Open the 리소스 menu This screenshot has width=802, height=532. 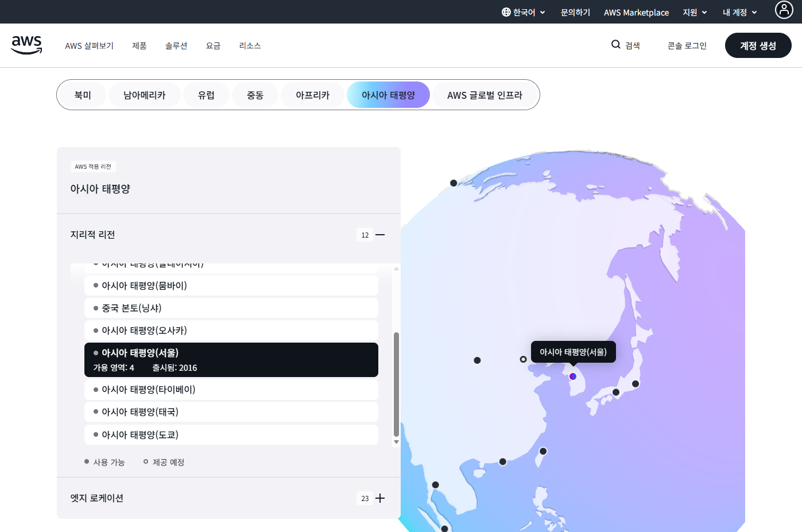[250, 45]
